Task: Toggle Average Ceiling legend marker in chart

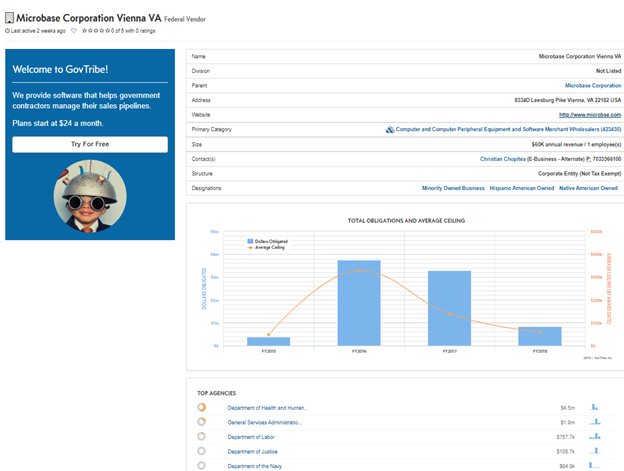Action: click(x=250, y=247)
